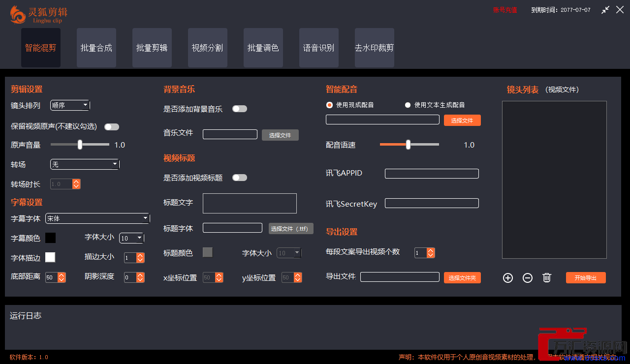This screenshot has height=364, width=630.
Task: Enable the 是否添加背景音乐 toggle
Action: [240, 109]
